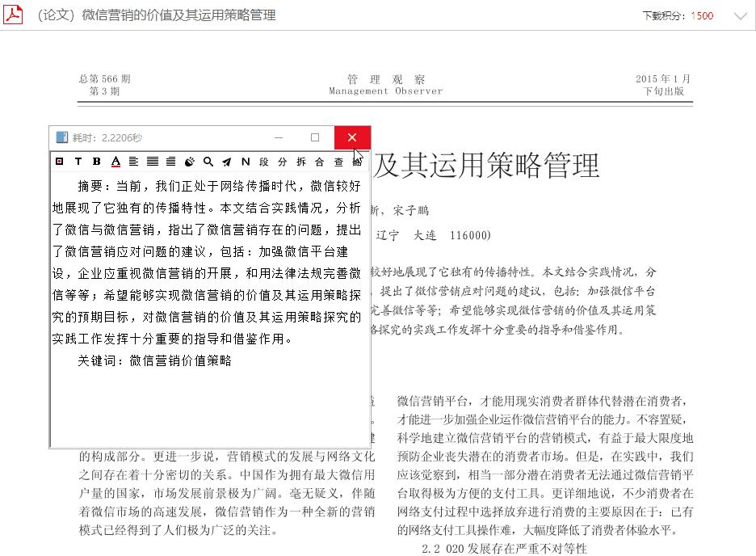Click the paper plane send icon

click(227, 162)
